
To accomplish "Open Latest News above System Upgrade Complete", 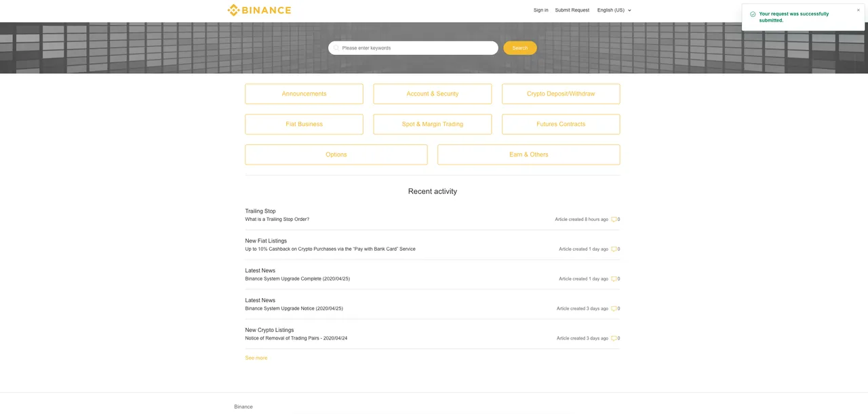I will tap(260, 271).
